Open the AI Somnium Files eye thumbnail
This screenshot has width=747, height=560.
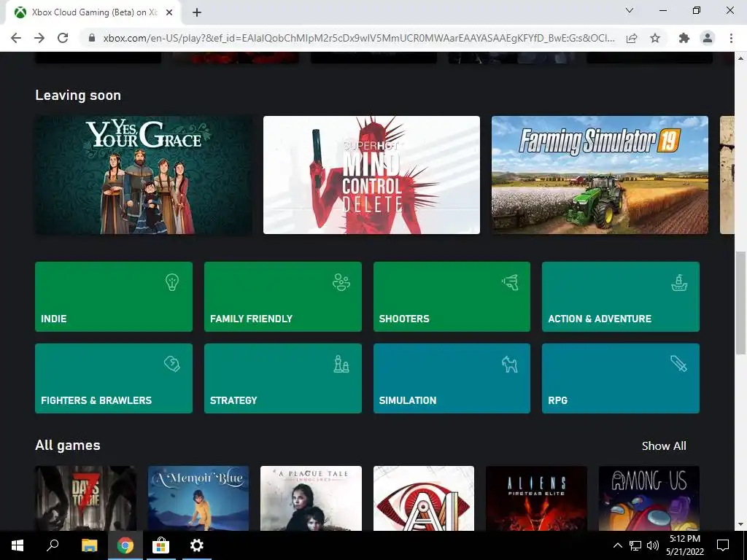424,498
